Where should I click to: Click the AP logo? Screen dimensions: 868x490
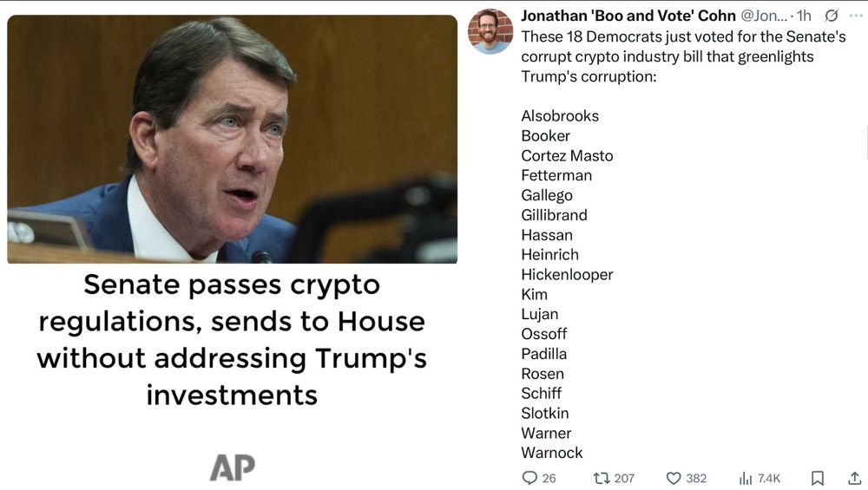(233, 467)
